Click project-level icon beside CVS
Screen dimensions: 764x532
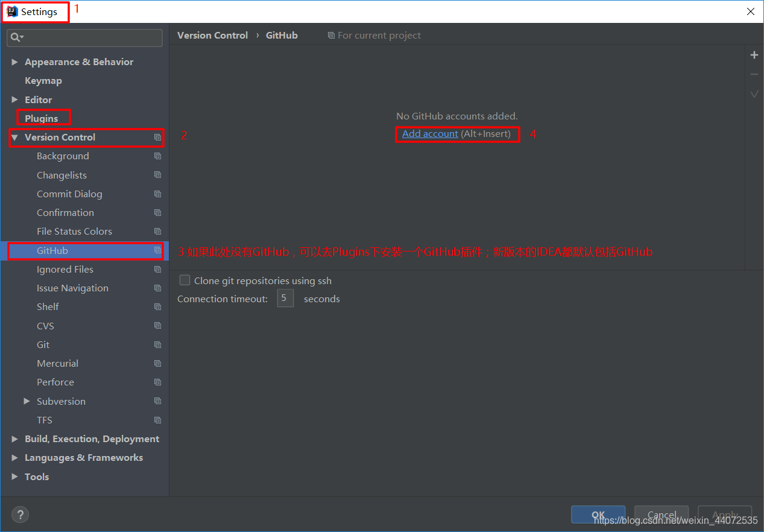(157, 326)
